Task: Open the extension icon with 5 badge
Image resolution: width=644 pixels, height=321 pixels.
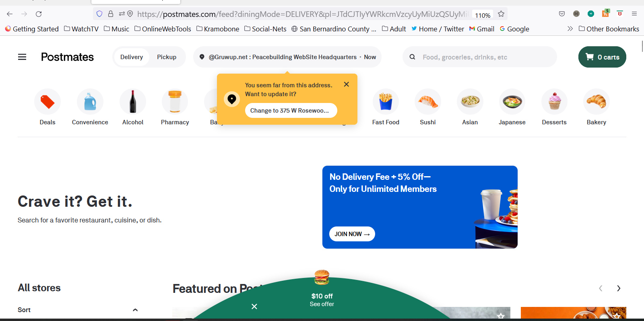Action: pyautogui.click(x=605, y=13)
